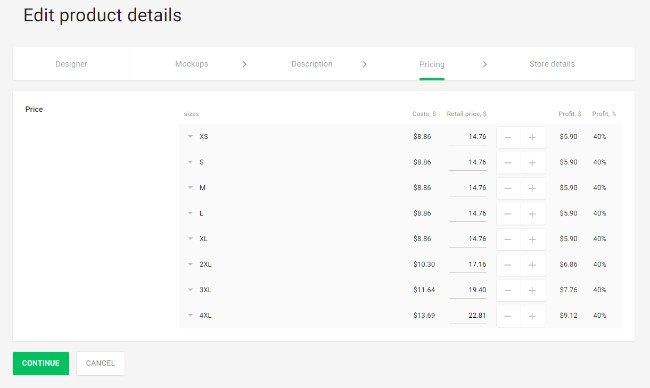
Task: Go to the Description step
Action: (x=312, y=64)
